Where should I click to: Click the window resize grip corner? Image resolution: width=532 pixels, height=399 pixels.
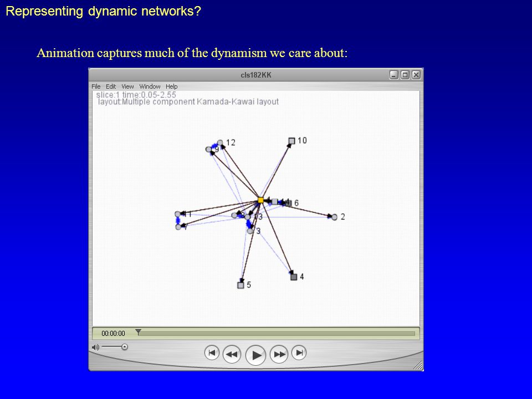click(418, 365)
